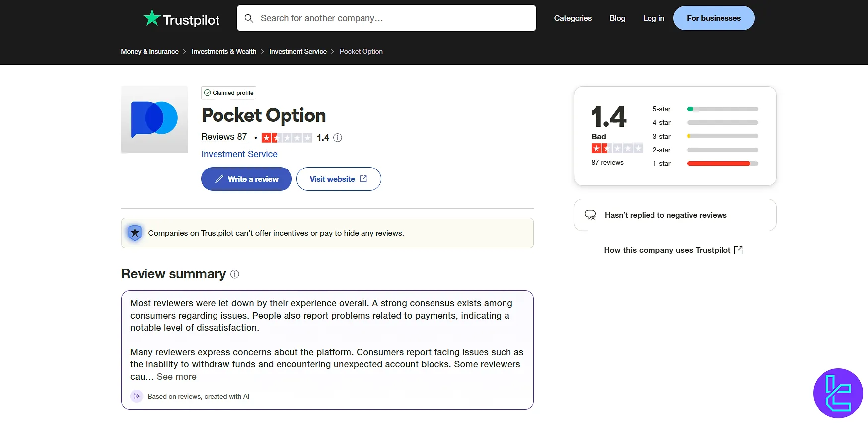Open Money & Insurance breadcrumb
868x423 pixels.
point(149,51)
